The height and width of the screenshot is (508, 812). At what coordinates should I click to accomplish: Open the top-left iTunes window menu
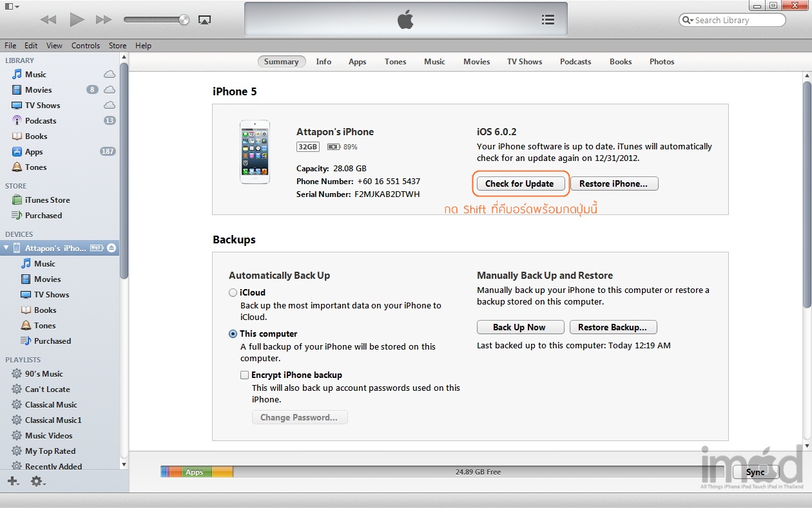12,6
